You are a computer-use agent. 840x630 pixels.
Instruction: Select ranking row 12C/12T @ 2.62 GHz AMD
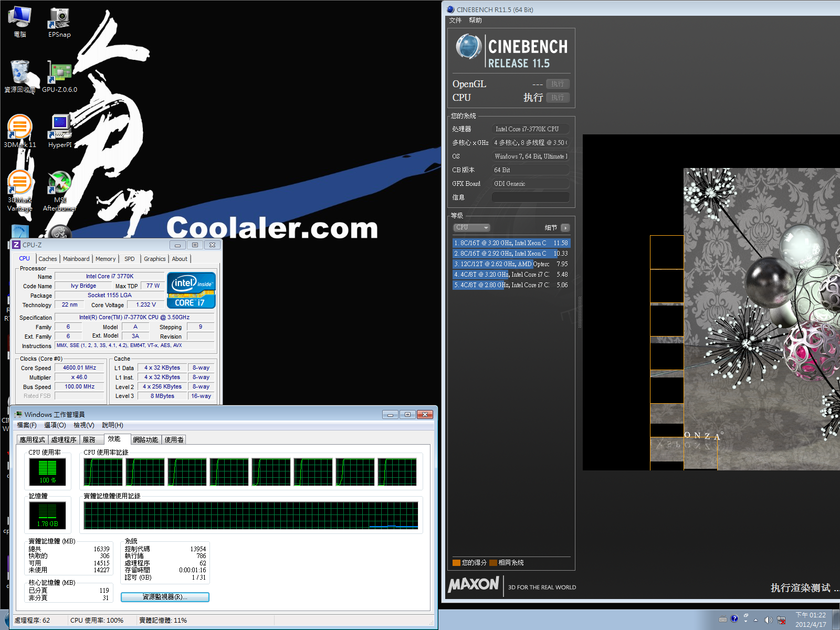click(511, 264)
